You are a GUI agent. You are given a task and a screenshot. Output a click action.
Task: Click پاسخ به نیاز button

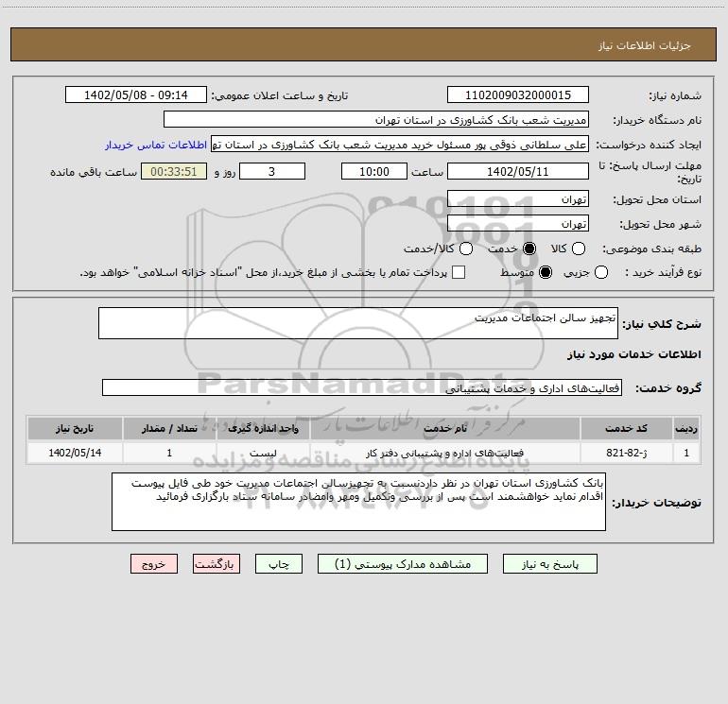[549, 564]
